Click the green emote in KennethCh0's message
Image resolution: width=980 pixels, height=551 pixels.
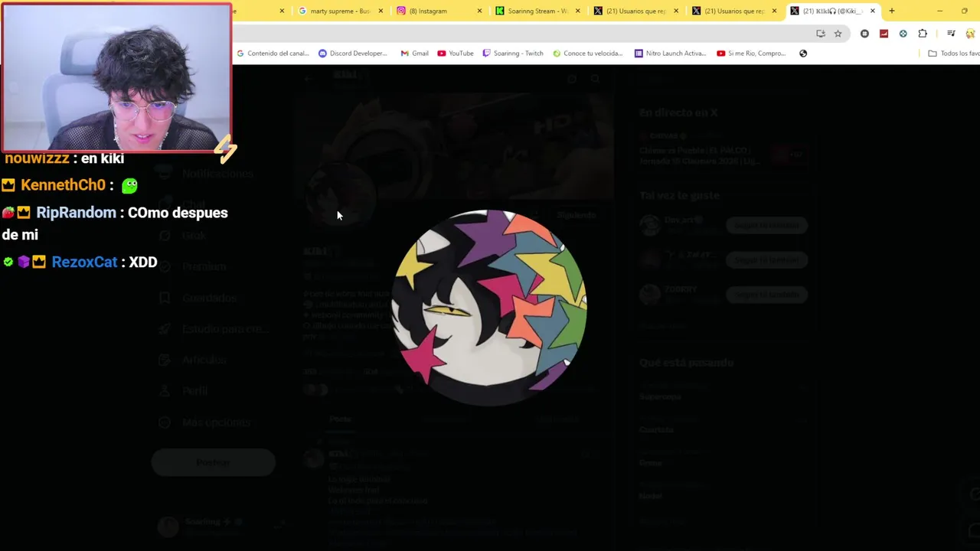pyautogui.click(x=129, y=185)
